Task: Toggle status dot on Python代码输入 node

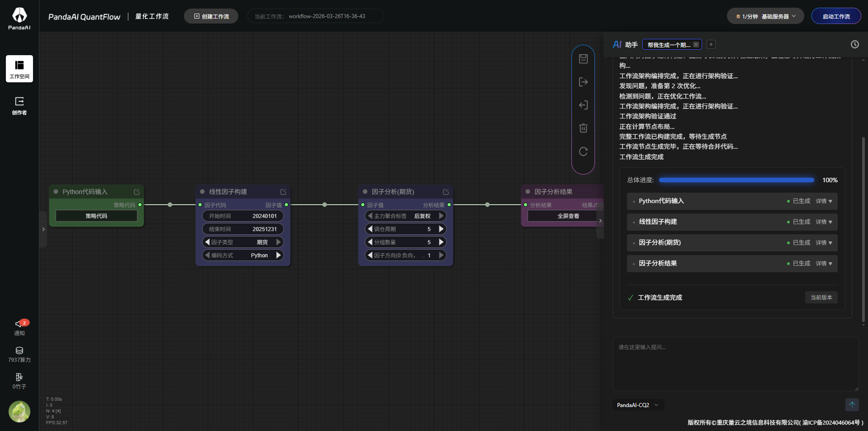Action: click(x=56, y=192)
